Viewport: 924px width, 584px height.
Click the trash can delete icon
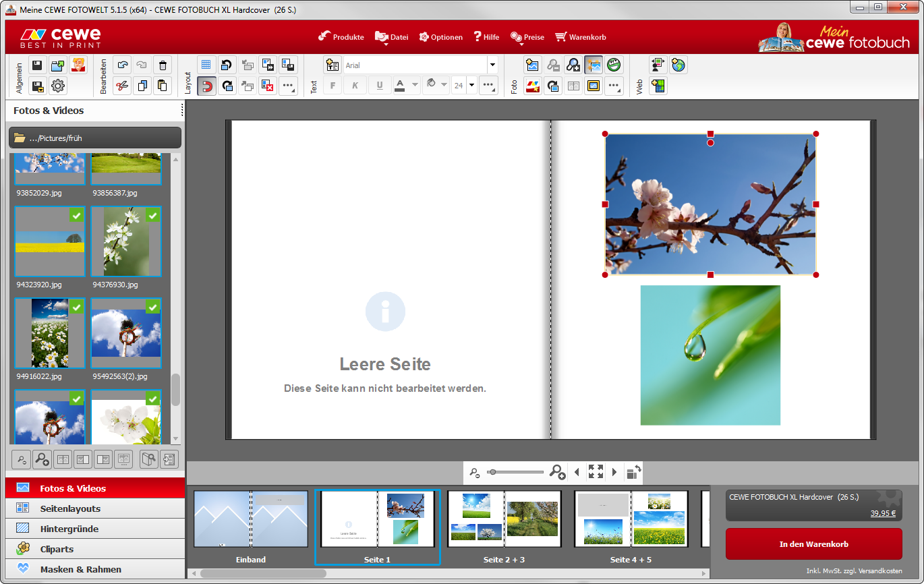pyautogui.click(x=162, y=65)
